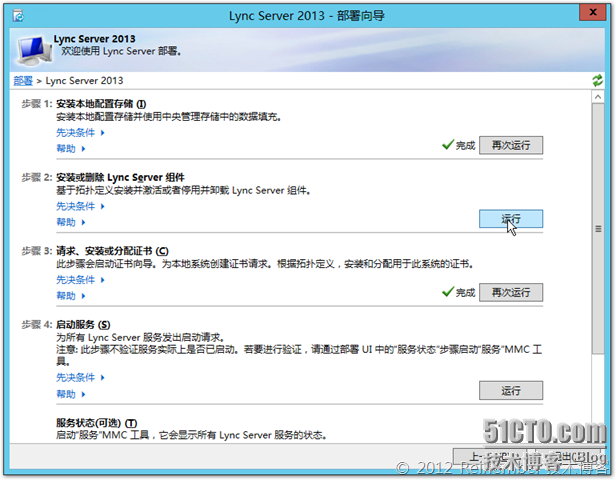
Task: Click the green refresh icon
Action: pyautogui.click(x=598, y=81)
